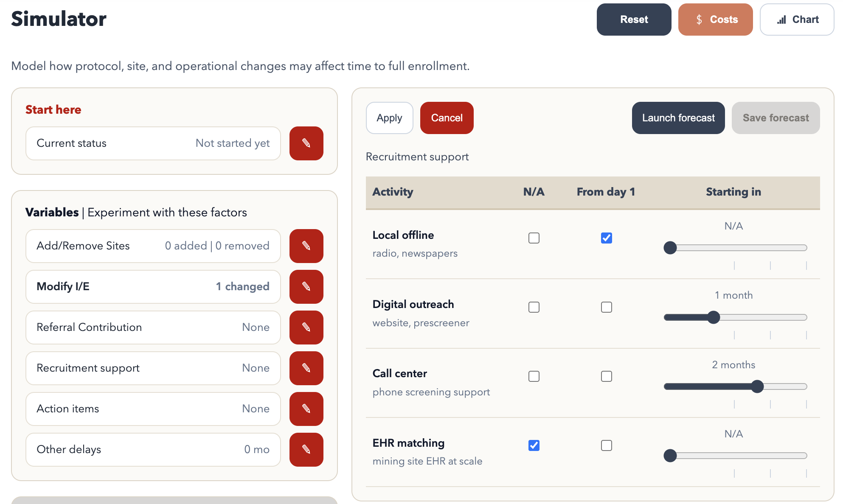
Task: Select the Recruitment support variable row
Action: click(x=153, y=368)
